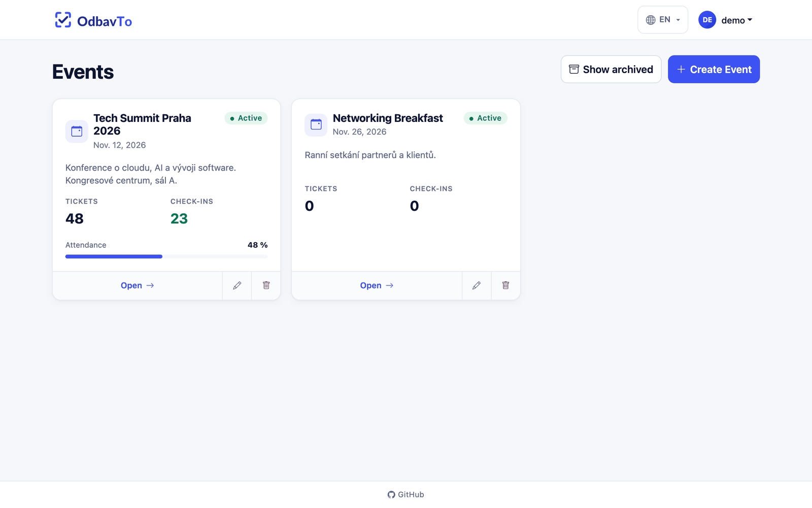This screenshot has height=508, width=812.
Task: Delete Tech Summit Praha with trash icon
Action: pyautogui.click(x=266, y=285)
